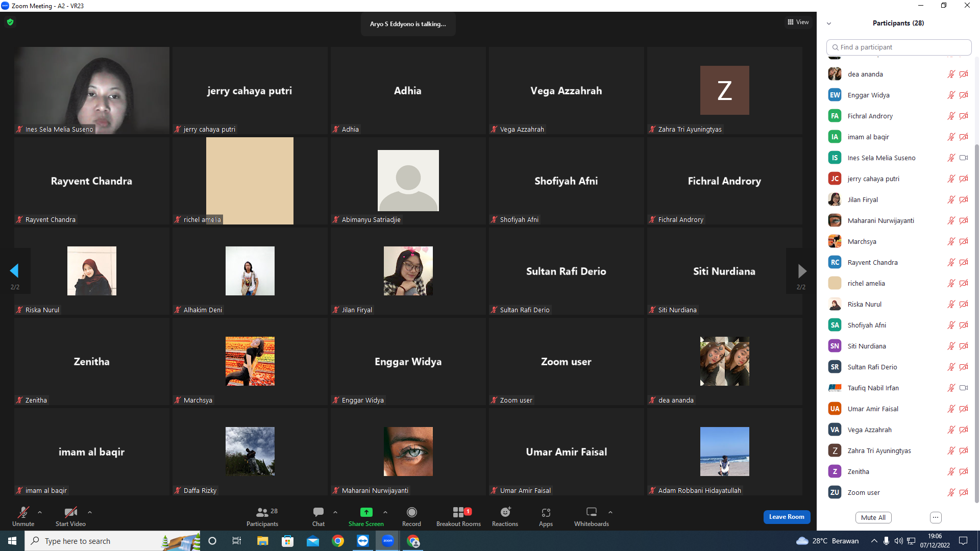
Task: Open Zoom Apps
Action: [546, 516]
